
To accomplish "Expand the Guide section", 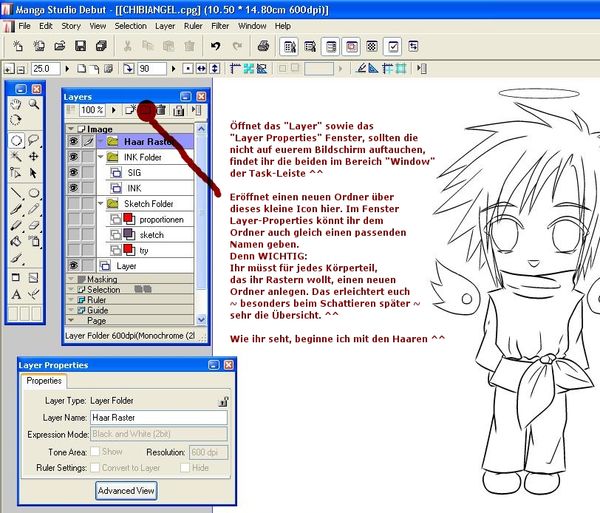I will click(x=71, y=310).
